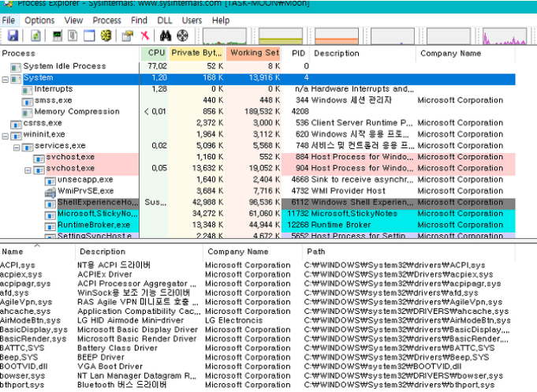Sort by the Process column header

tap(69, 53)
